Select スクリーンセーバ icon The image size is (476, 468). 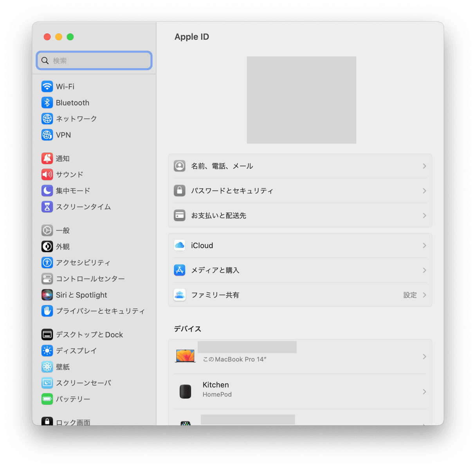click(x=47, y=383)
